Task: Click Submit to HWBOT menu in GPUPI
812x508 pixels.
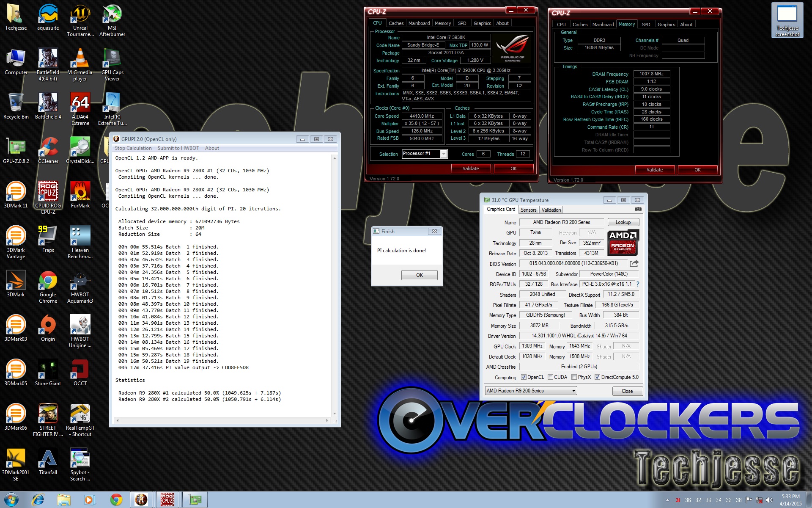Action: point(178,148)
